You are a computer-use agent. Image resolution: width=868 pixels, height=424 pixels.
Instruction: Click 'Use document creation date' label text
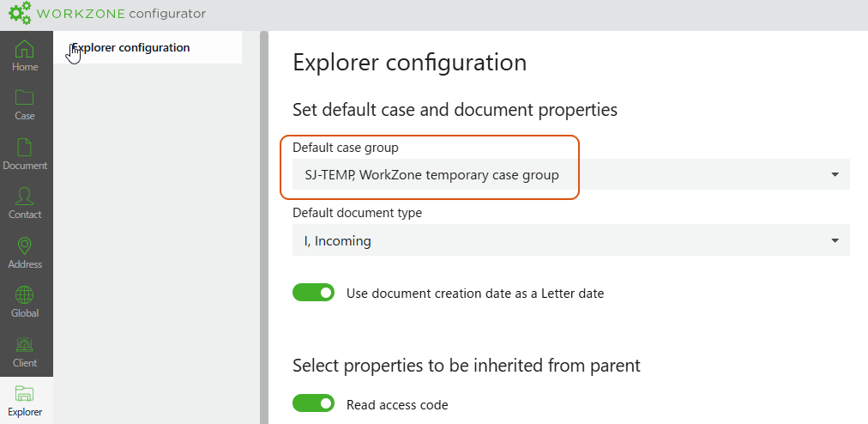[x=474, y=294]
